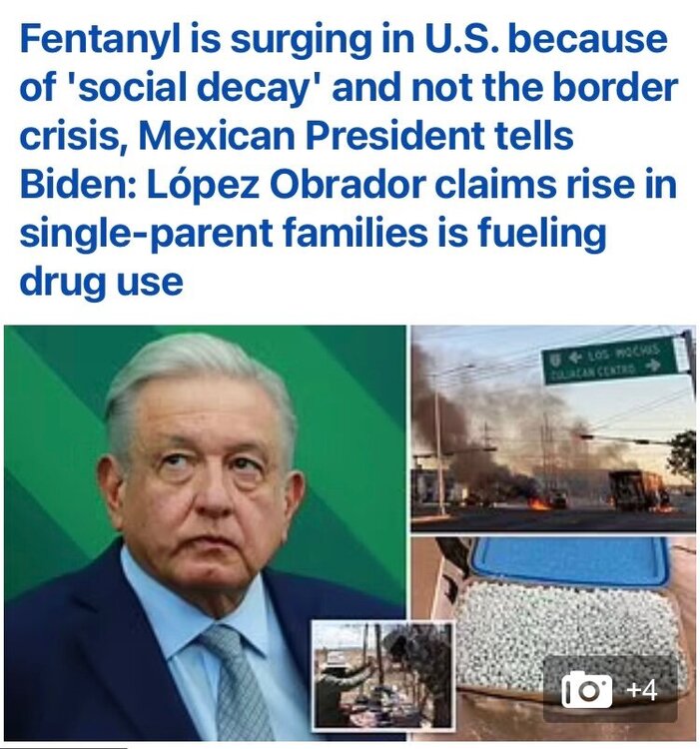Click headline line 'crisis, Mexican President tells'

296,136
